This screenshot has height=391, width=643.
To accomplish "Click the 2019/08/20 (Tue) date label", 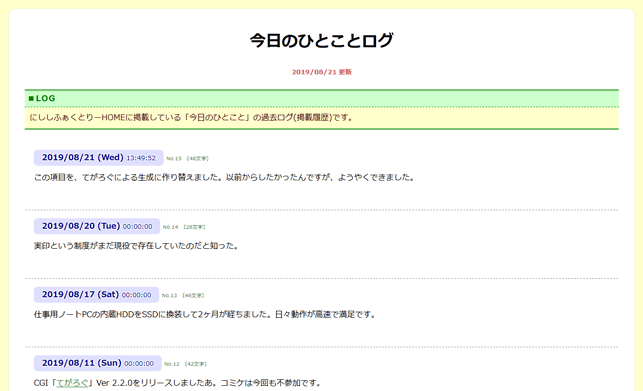I will [81, 226].
